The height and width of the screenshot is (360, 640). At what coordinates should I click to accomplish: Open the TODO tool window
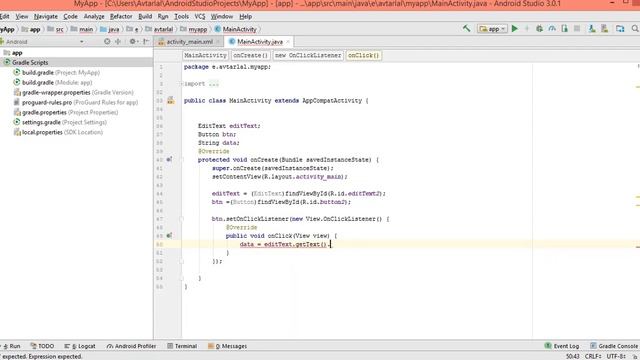click(x=42, y=346)
